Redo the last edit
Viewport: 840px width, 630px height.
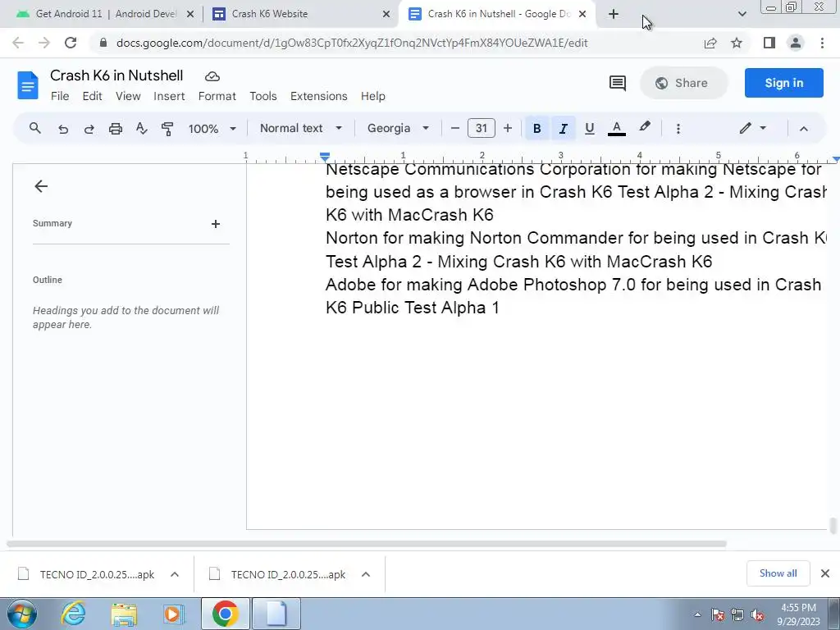89,129
